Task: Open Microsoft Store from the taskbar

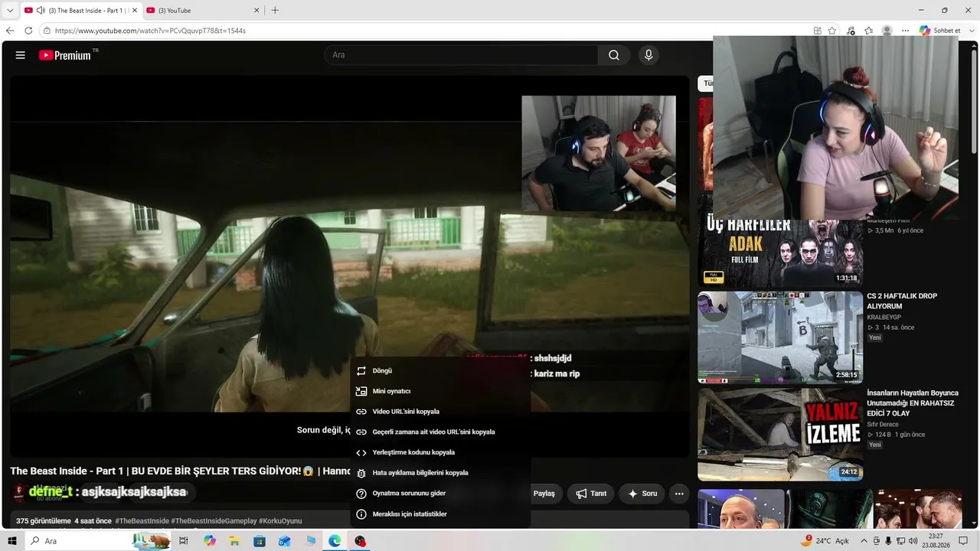Action: (260, 541)
